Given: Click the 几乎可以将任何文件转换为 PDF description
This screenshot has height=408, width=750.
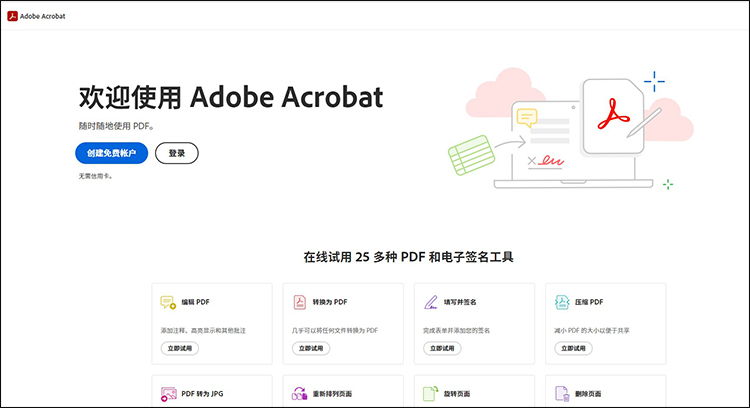Looking at the screenshot, I should 335,331.
